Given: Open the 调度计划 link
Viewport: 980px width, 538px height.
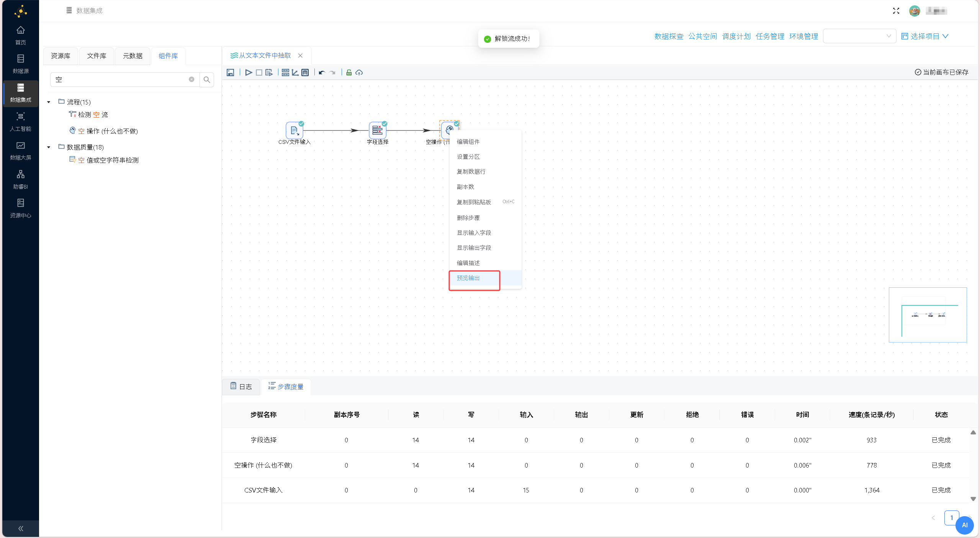Looking at the screenshot, I should 736,36.
